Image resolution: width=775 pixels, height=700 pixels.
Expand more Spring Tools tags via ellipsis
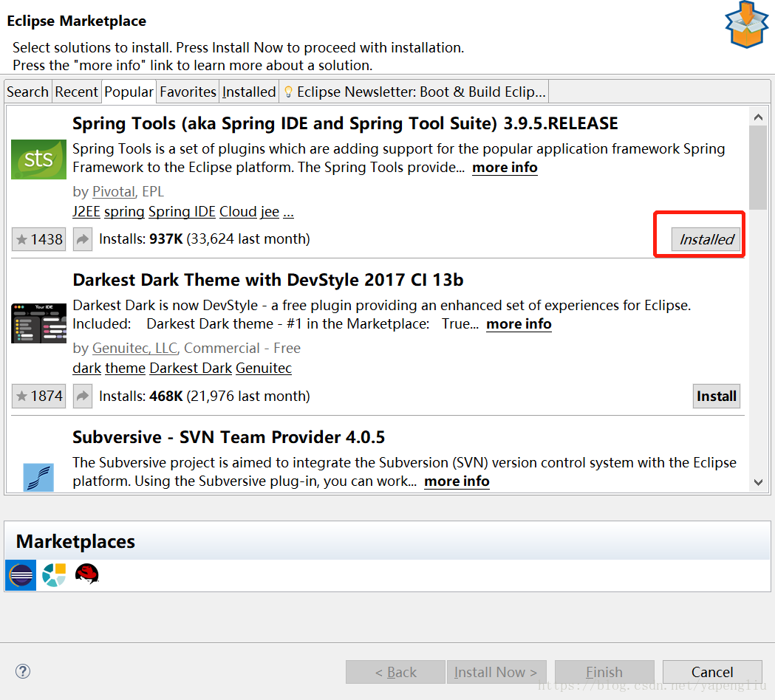pyautogui.click(x=289, y=213)
